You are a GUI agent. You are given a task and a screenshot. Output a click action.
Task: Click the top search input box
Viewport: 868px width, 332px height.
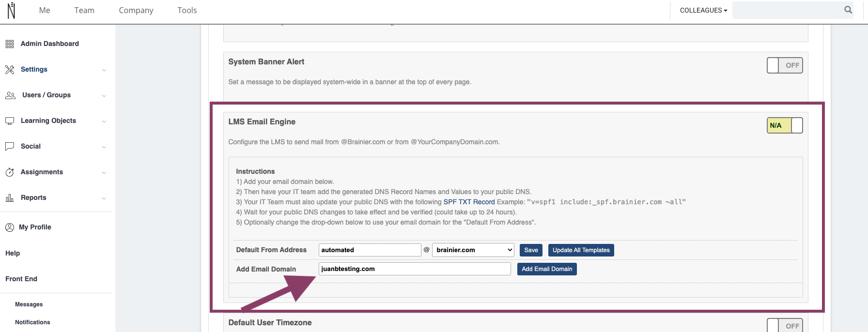click(x=788, y=10)
